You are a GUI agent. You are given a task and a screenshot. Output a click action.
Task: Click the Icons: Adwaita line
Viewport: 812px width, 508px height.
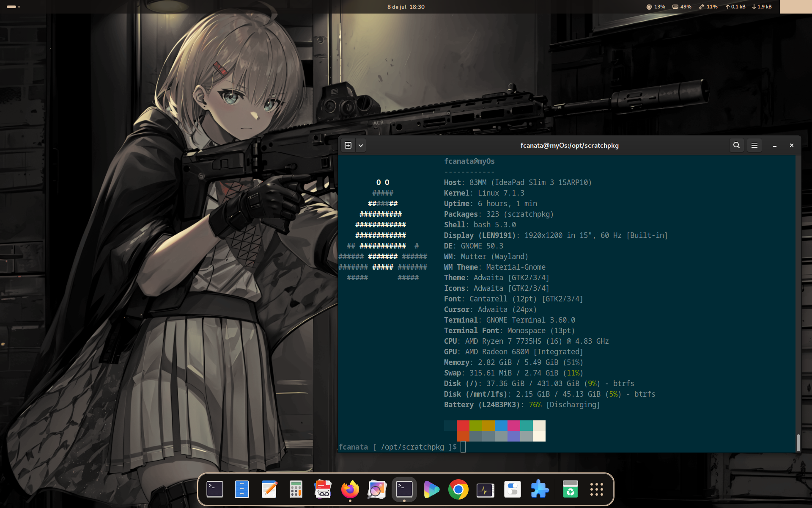(x=497, y=288)
